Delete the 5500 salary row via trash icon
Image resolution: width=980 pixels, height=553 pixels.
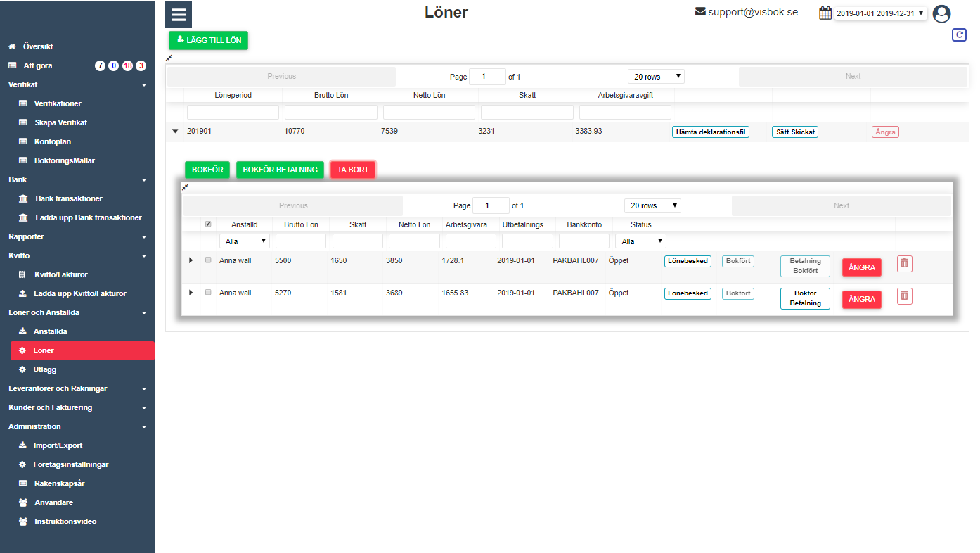coord(904,264)
